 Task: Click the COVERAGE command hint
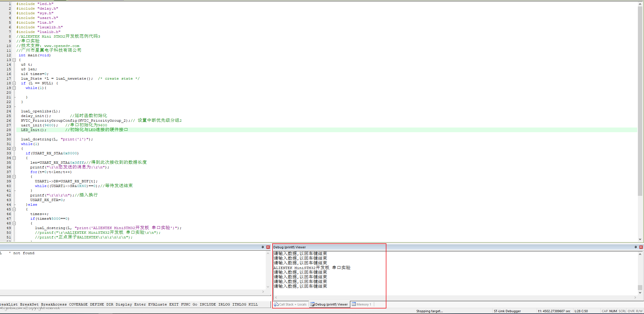point(78,304)
